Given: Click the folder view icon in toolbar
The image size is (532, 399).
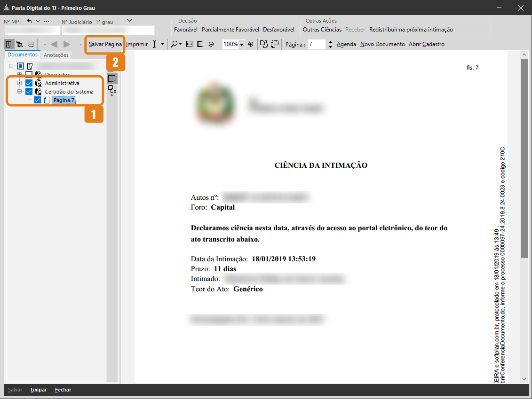Looking at the screenshot, I should (9, 44).
